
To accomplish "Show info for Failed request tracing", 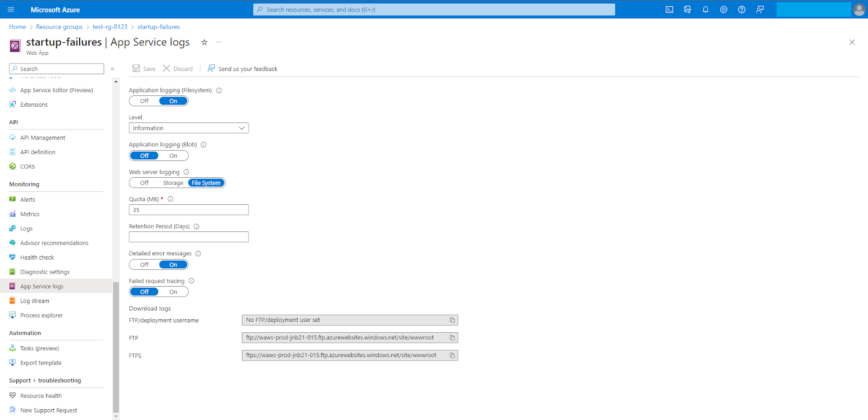I will 191,281.
